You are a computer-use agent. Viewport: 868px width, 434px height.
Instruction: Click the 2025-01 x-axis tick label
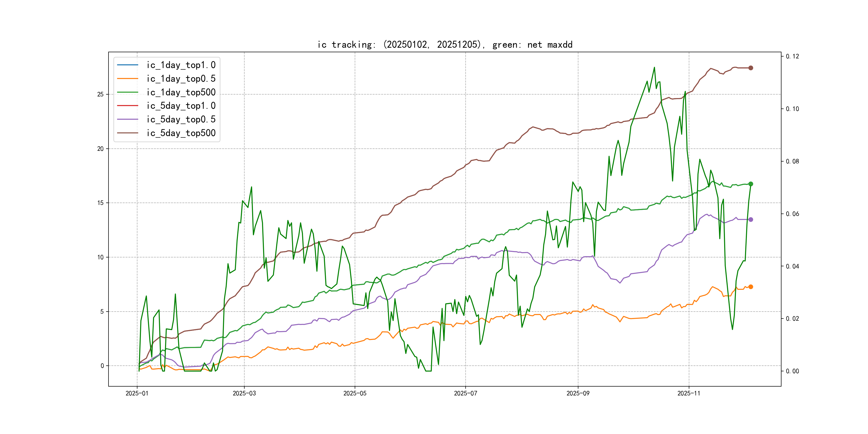137,393
